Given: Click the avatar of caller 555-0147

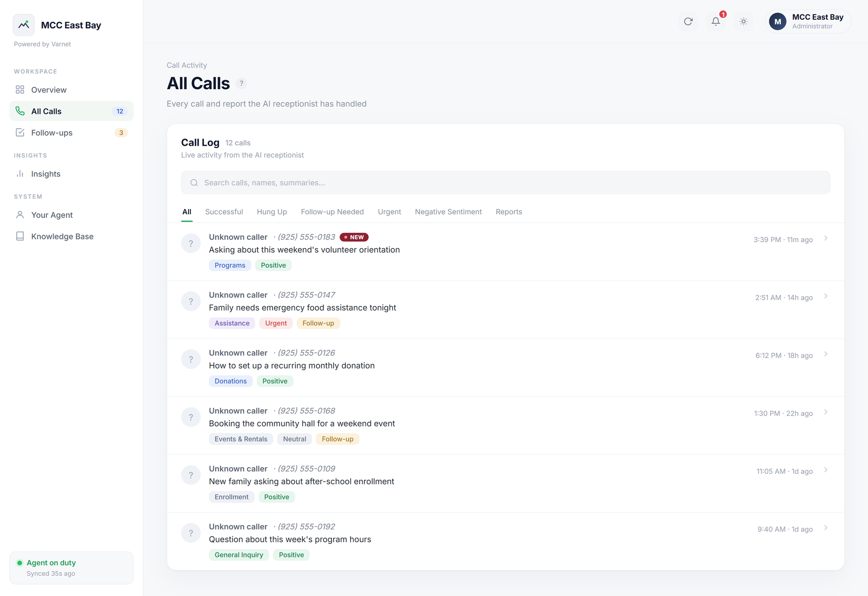Looking at the screenshot, I should 191,301.
